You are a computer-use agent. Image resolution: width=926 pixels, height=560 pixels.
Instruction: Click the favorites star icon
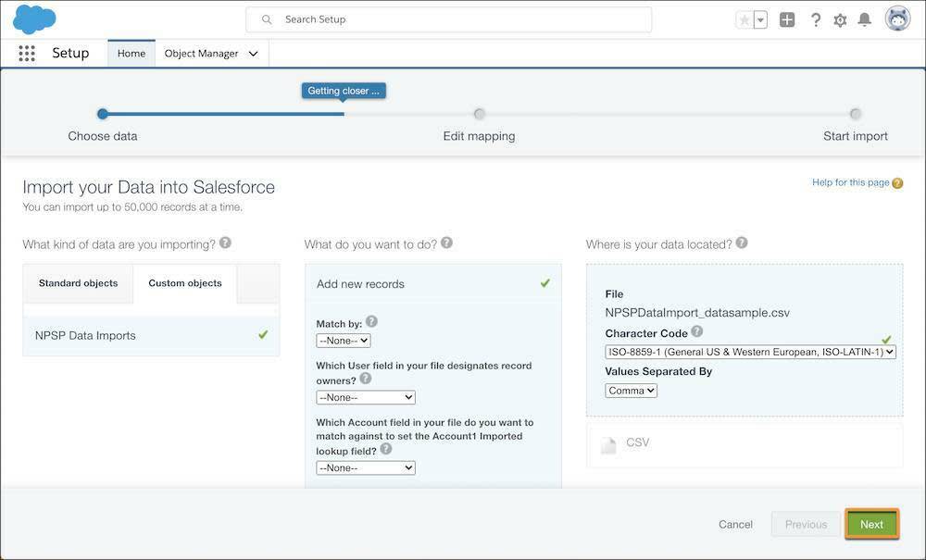click(745, 20)
